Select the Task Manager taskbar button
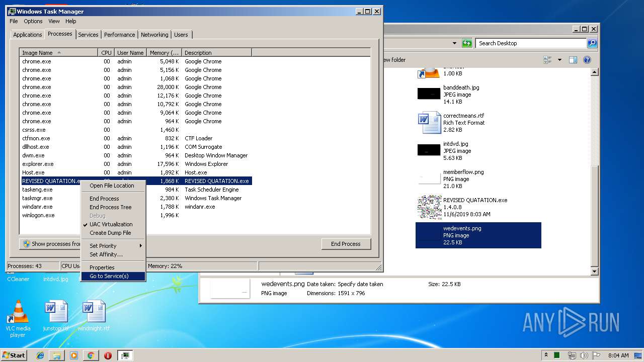Screen dimensions: 644x362 tap(125, 355)
